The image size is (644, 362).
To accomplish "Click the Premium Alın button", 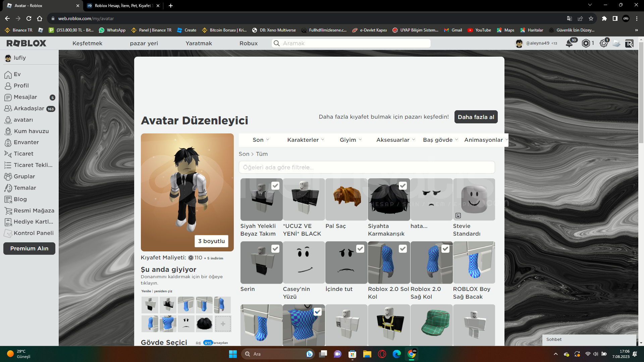I will (29, 249).
